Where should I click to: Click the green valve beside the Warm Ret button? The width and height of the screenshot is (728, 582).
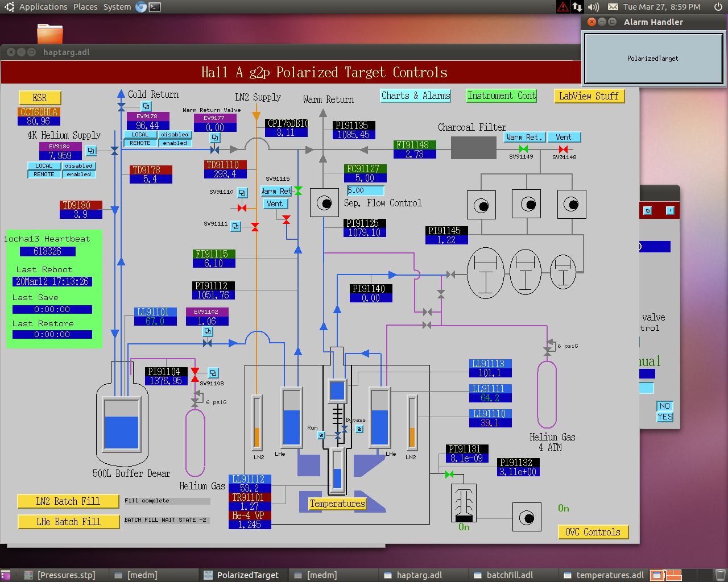tap(297, 191)
